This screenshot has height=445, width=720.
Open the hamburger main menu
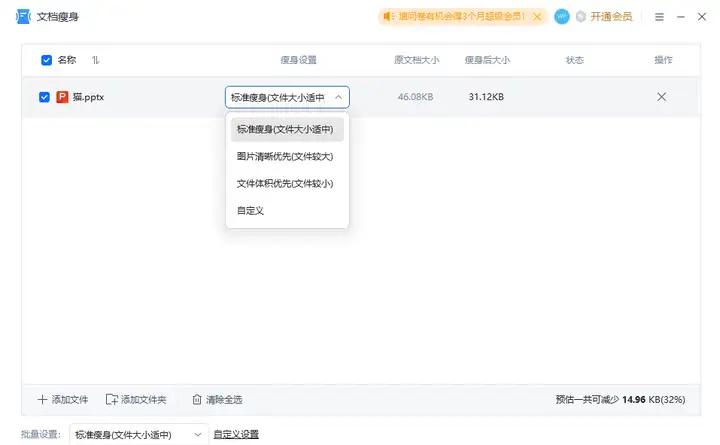[659, 17]
